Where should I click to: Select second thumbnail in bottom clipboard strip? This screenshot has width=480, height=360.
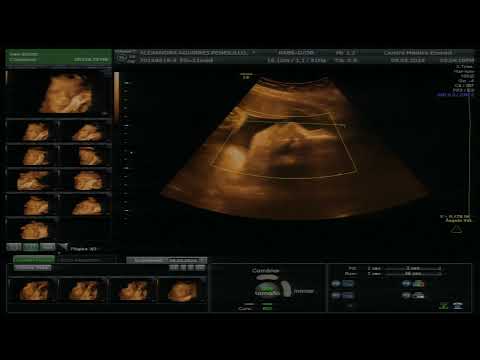click(x=83, y=290)
